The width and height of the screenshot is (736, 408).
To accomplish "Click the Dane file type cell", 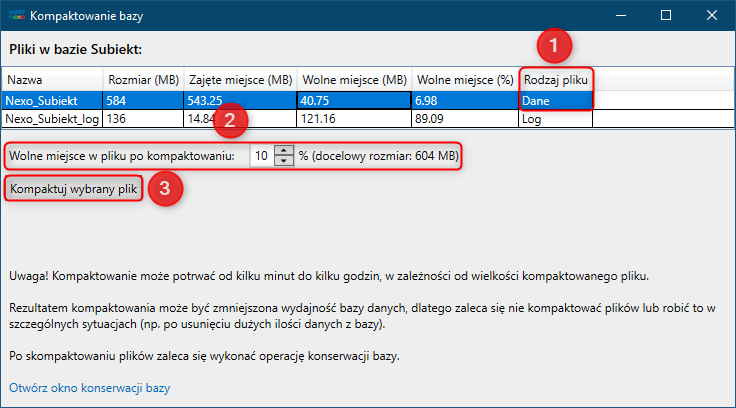I will 556,100.
